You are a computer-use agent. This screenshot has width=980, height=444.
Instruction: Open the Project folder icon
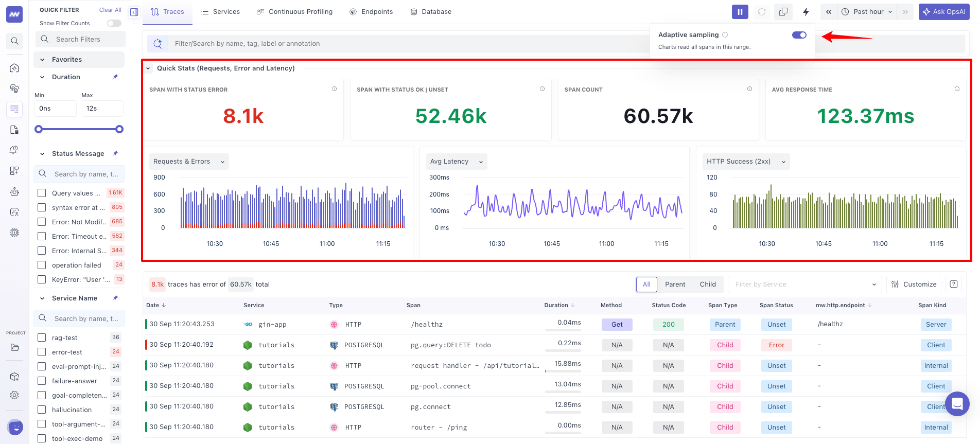pos(14,347)
